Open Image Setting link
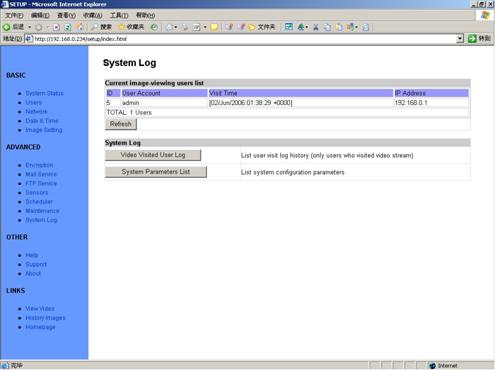 coord(44,130)
